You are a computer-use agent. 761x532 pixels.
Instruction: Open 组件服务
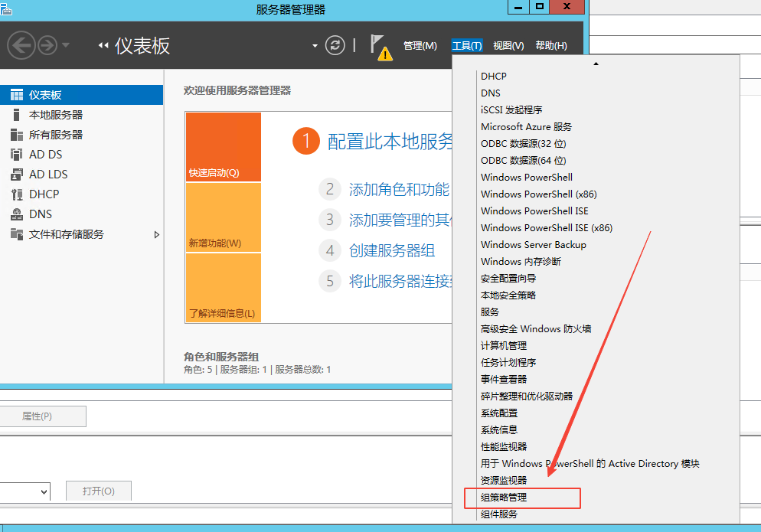[499, 514]
